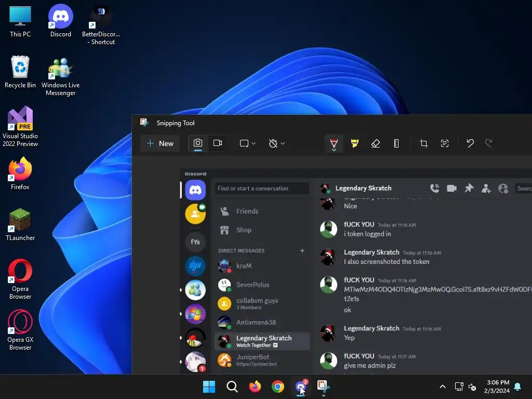Switch to Discord on the taskbar

(x=301, y=387)
